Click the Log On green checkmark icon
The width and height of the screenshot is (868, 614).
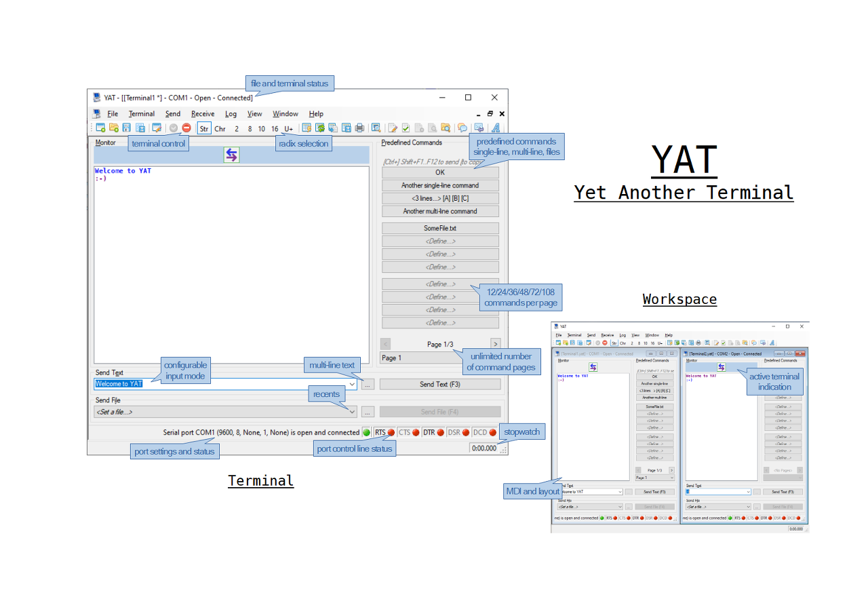pyautogui.click(x=406, y=128)
